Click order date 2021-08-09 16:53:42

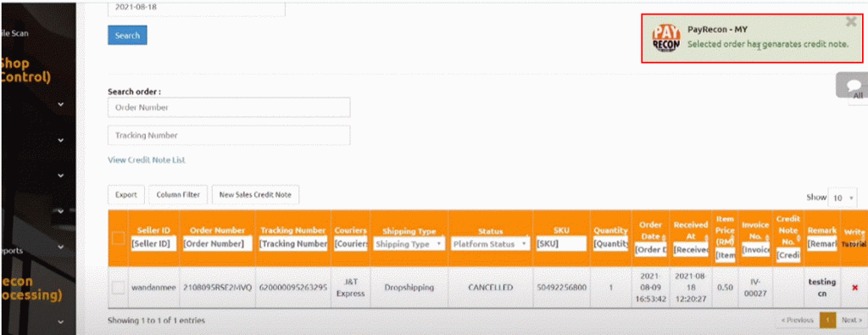pos(650,288)
